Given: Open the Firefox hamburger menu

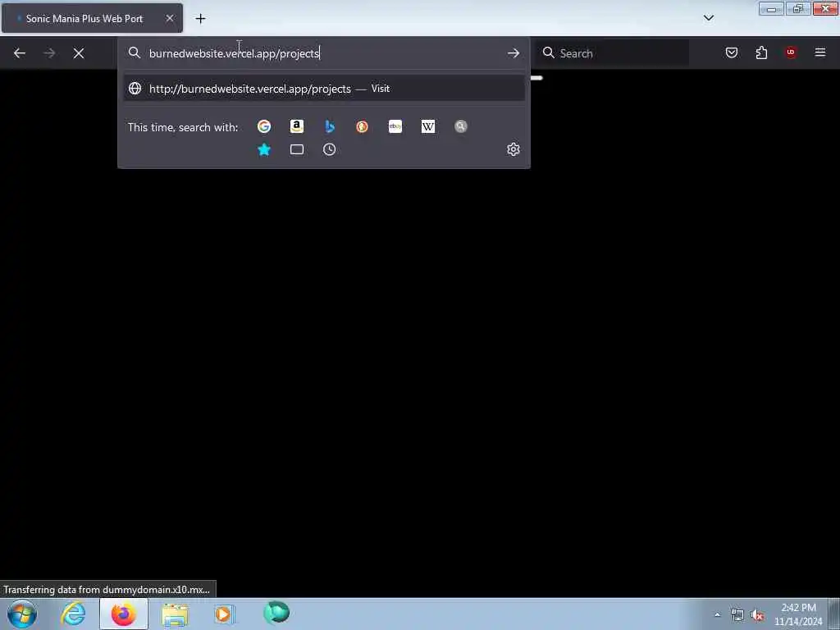Looking at the screenshot, I should (820, 52).
